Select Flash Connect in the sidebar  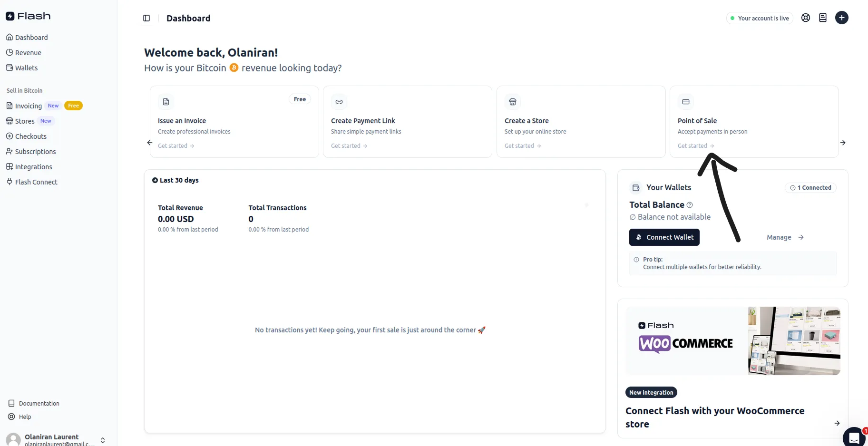click(36, 182)
